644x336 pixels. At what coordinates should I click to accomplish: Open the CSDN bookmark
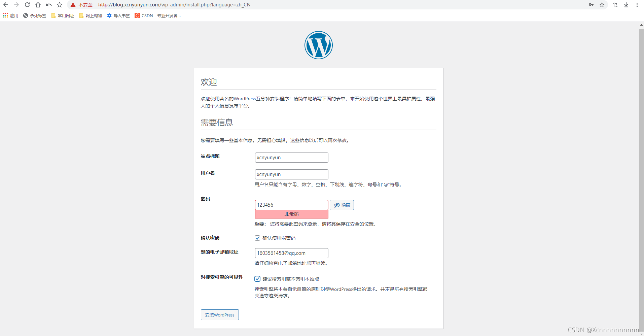pos(157,15)
